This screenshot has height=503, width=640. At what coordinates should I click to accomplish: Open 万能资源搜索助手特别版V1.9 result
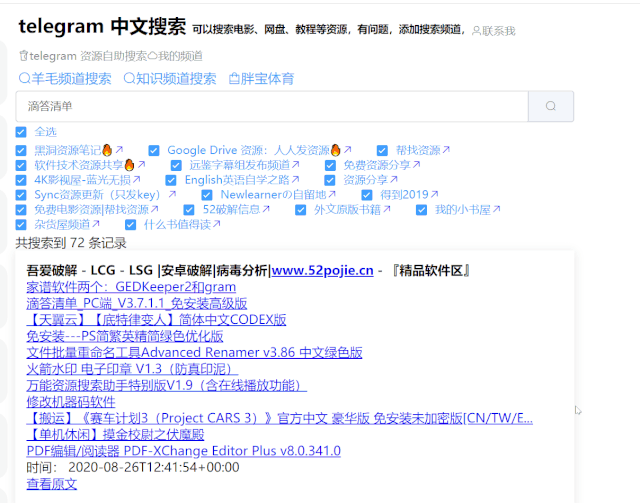[167, 385]
